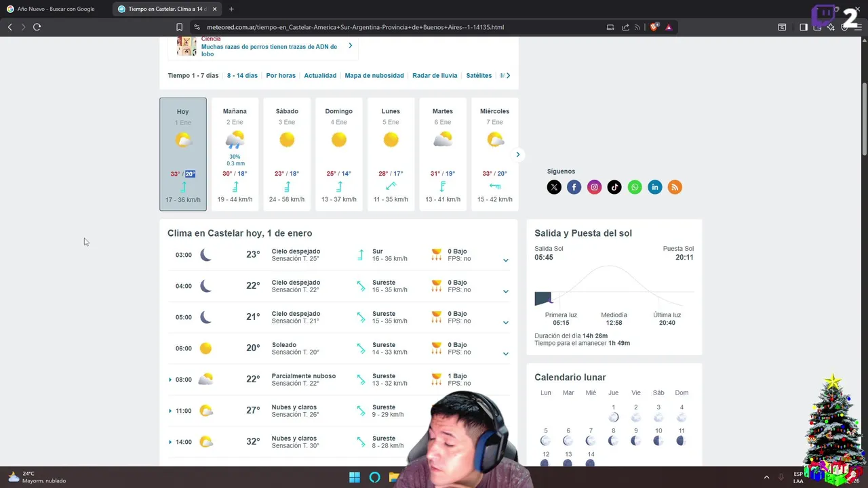Select the 'Miércoles 7 Ene' forecast card
Viewport: 868px width, 488px height.
(495, 155)
